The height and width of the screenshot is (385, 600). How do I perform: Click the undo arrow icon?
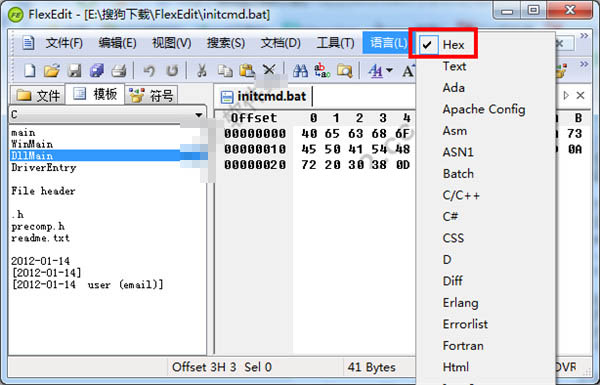pyautogui.click(x=149, y=71)
